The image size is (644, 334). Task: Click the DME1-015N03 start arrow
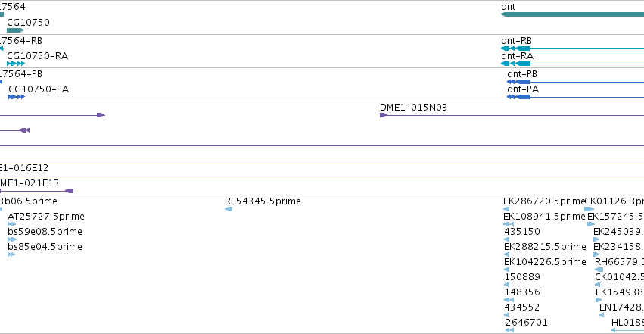click(x=384, y=115)
